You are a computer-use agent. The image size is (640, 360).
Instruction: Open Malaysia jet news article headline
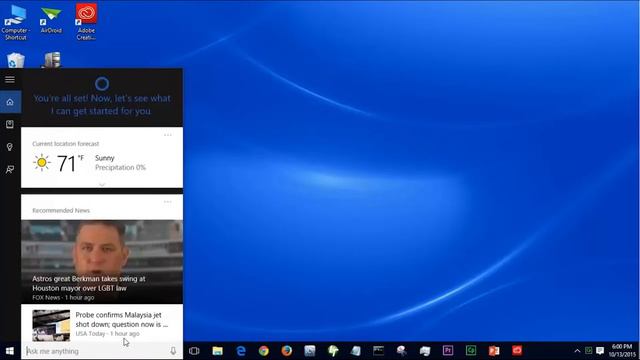point(122,320)
